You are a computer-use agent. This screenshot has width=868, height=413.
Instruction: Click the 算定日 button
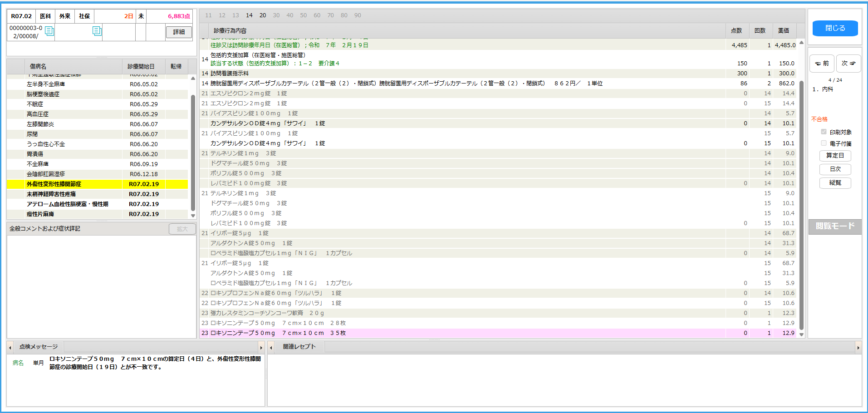835,156
